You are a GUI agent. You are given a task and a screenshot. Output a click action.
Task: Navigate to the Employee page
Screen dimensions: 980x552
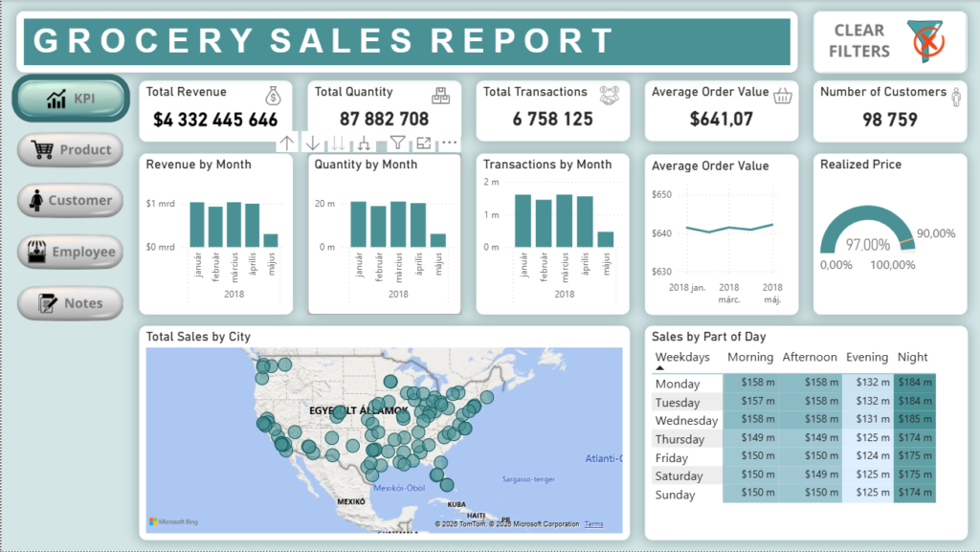pos(72,253)
